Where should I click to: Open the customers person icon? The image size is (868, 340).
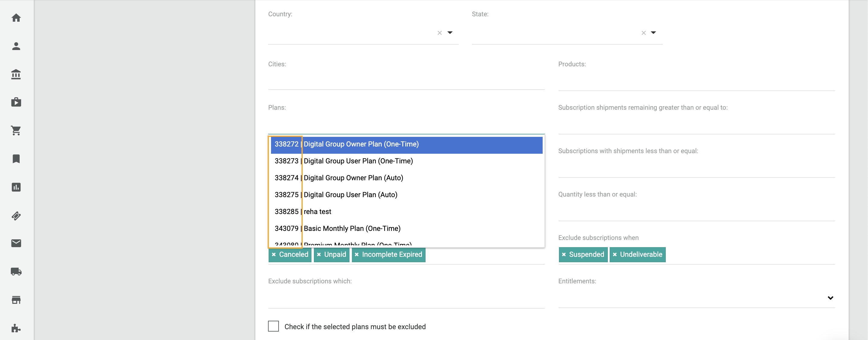tap(16, 46)
